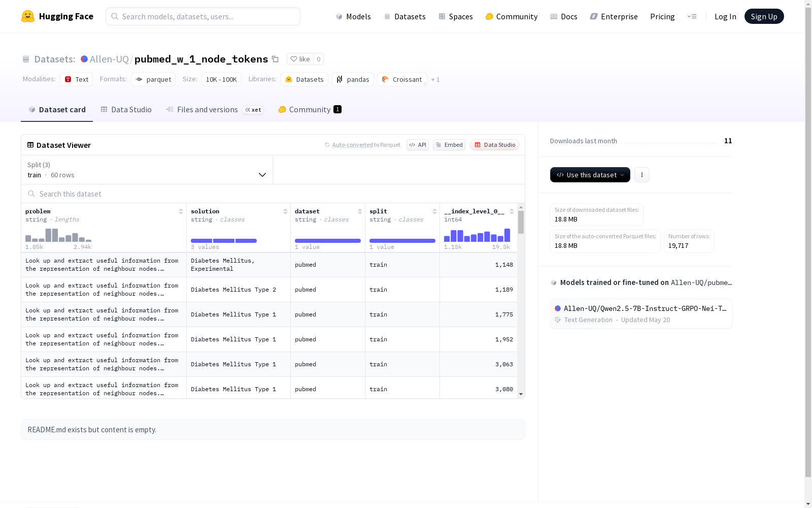812x508 pixels.
Task: Focus the Search this dataset field
Action: click(x=273, y=194)
